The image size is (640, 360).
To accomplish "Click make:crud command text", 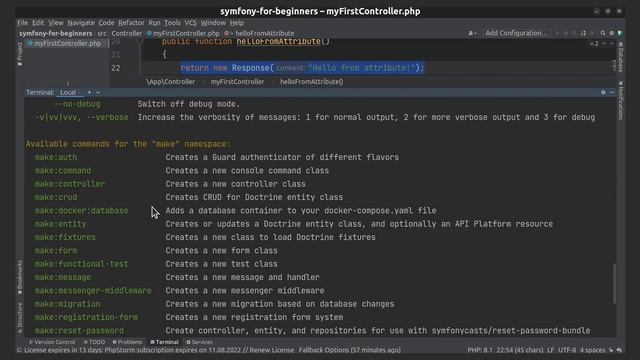I will point(56,197).
